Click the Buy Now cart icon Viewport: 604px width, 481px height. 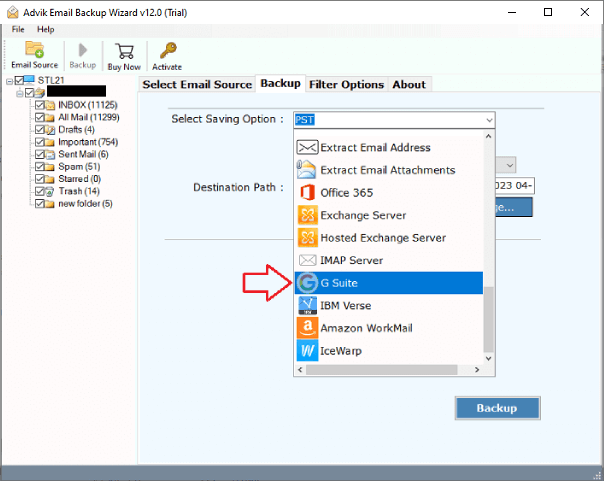tap(125, 55)
